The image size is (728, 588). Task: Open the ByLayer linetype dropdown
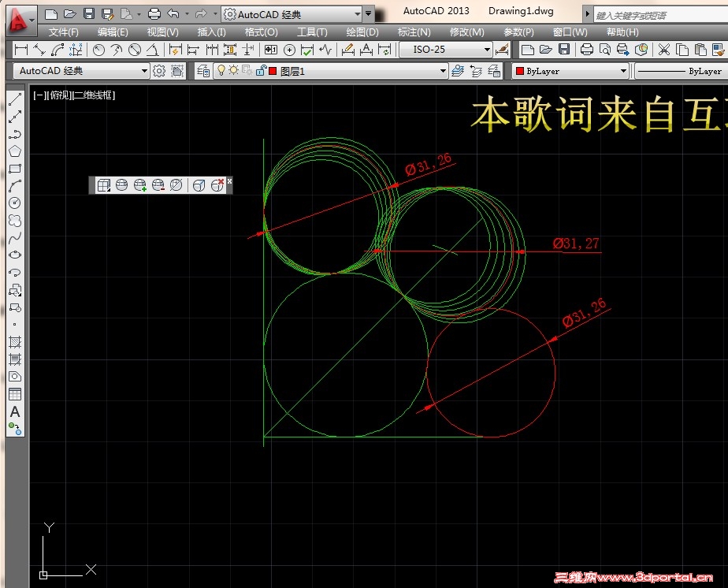[x=681, y=71]
